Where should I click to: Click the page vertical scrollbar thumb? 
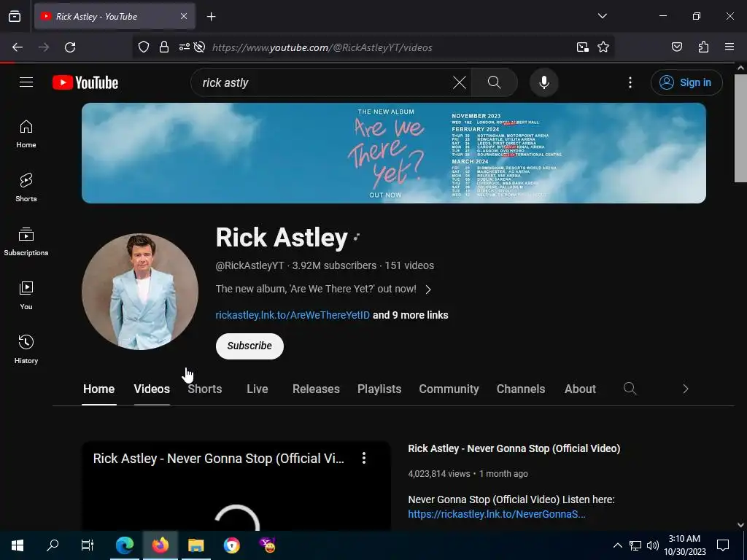[x=740, y=128]
